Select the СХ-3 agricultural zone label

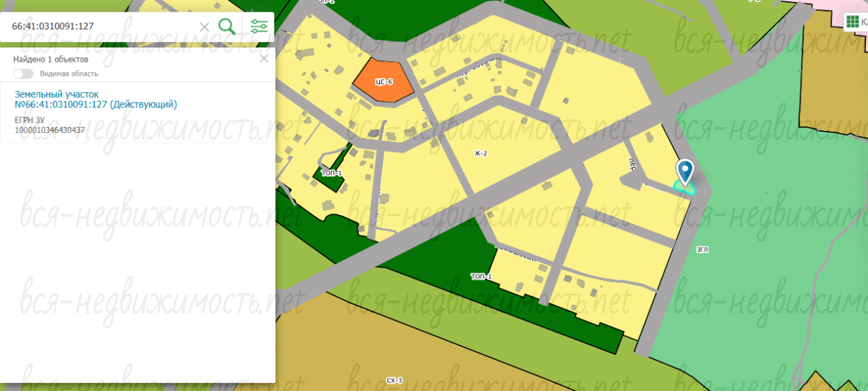395,381
